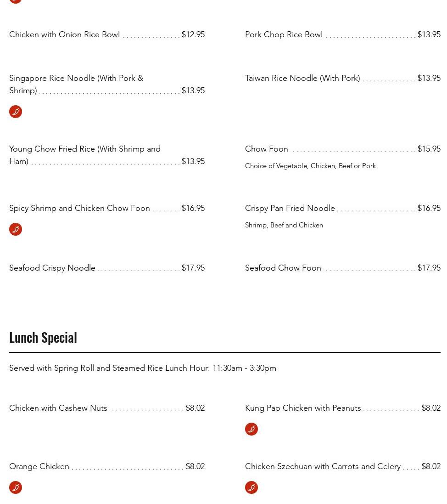Select Chicken with Onion Rice Bowl item

(x=65, y=34)
